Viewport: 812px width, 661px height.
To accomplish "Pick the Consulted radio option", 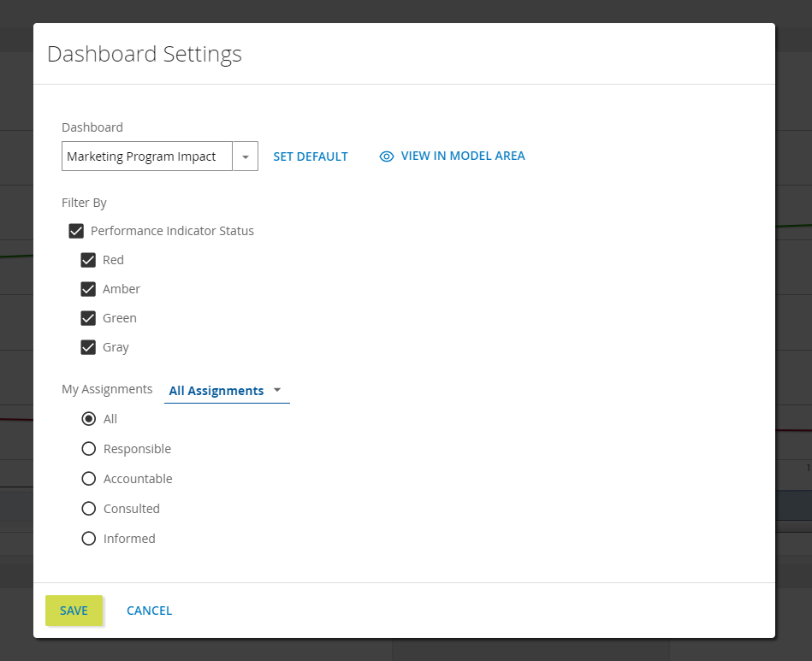I will [88, 509].
